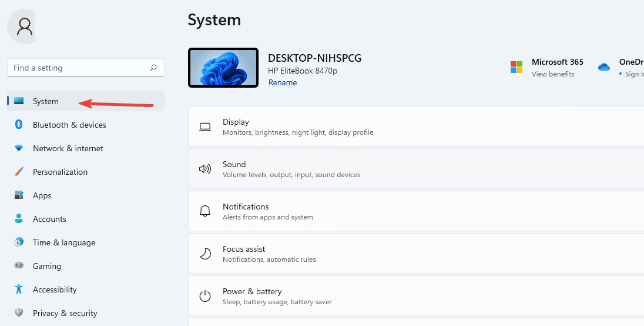Open Power & battery title
The width and height of the screenshot is (644, 326).
coord(252,291)
